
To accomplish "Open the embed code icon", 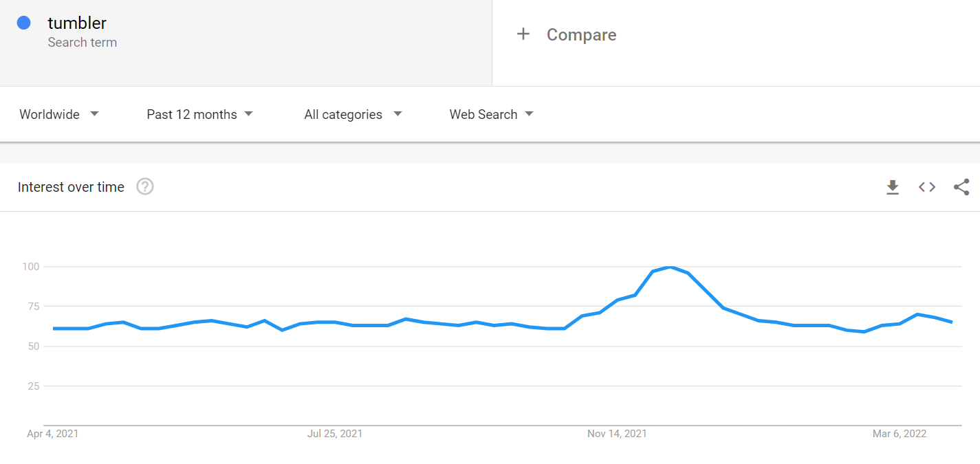I will click(927, 187).
